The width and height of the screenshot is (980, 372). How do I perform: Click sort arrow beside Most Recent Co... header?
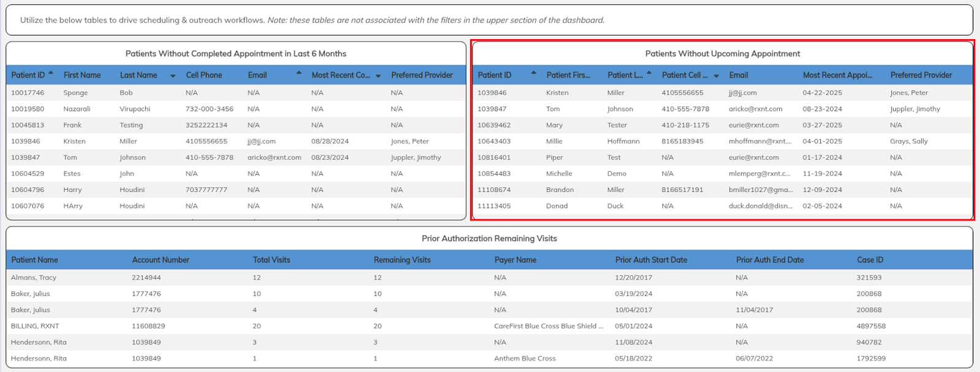[x=378, y=76]
